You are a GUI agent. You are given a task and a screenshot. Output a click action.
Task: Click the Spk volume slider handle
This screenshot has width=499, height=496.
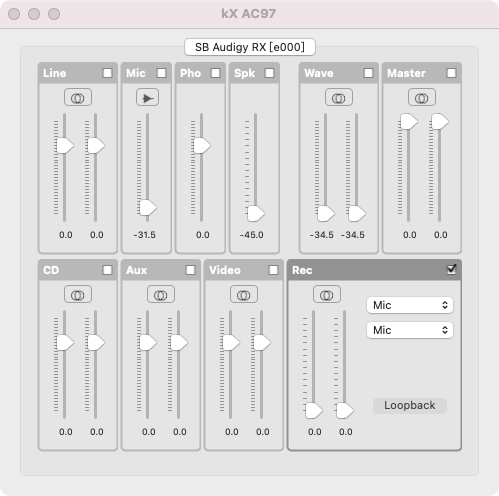(256, 214)
